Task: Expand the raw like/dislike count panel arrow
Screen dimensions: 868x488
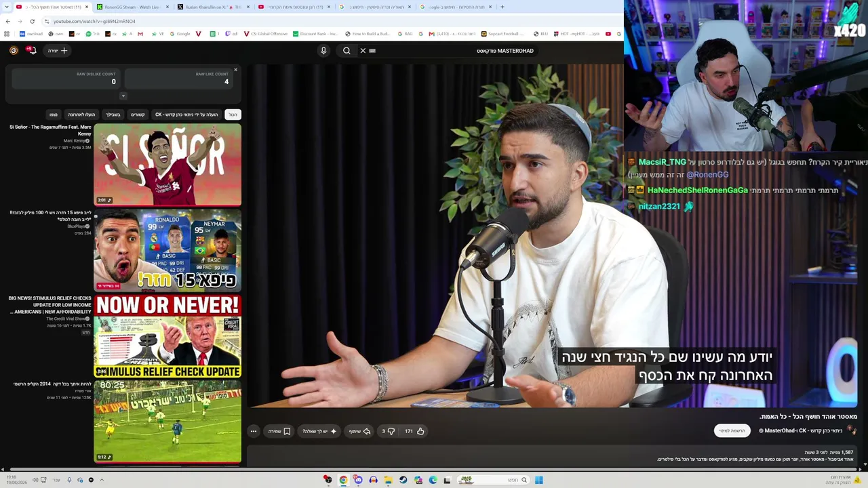Action: pos(123,96)
